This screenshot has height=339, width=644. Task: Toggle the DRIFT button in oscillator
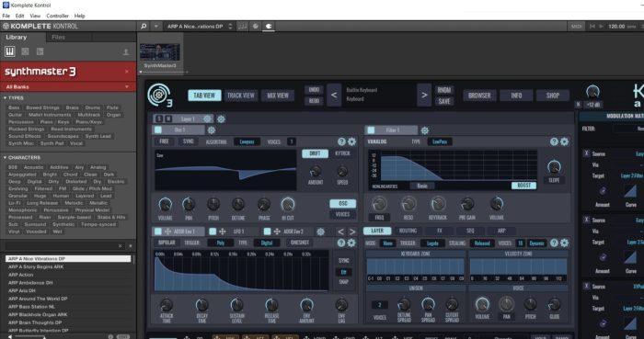tap(315, 153)
